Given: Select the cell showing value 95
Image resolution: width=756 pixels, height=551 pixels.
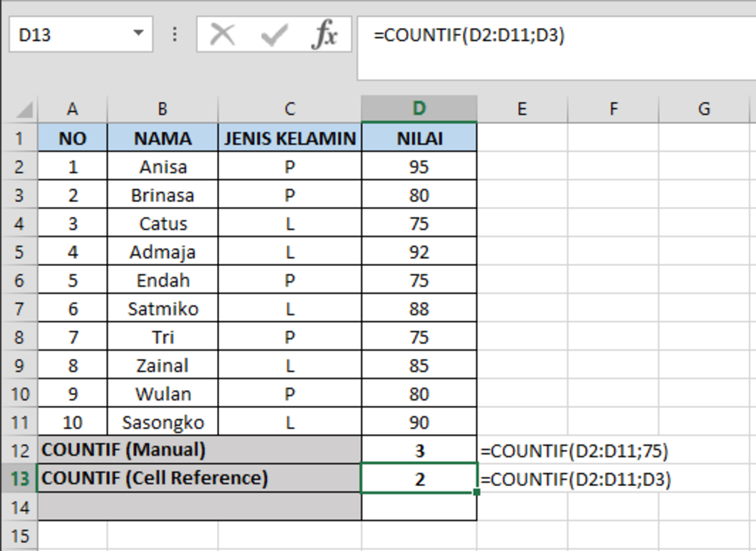Looking at the screenshot, I should point(419,166).
